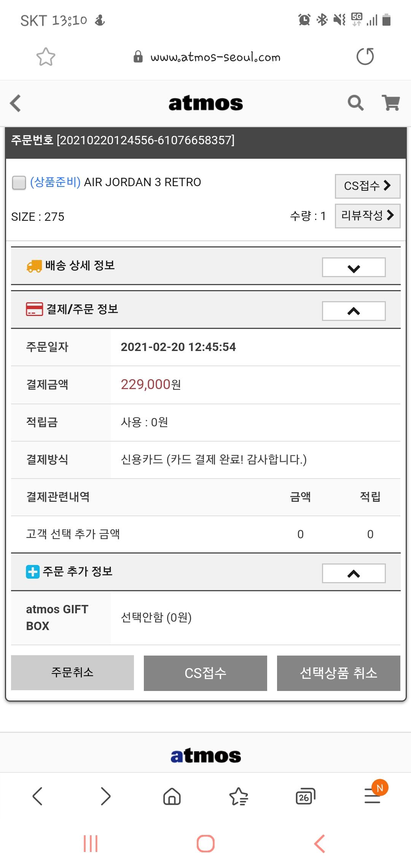Tap the atmos logo in the header

click(x=205, y=103)
